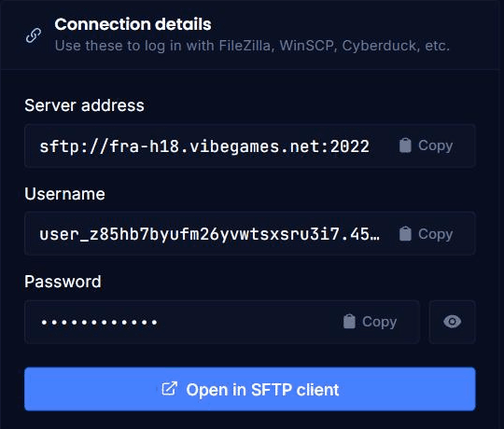Click the Connection details heading
The width and height of the screenshot is (504, 429).
pyautogui.click(x=133, y=24)
